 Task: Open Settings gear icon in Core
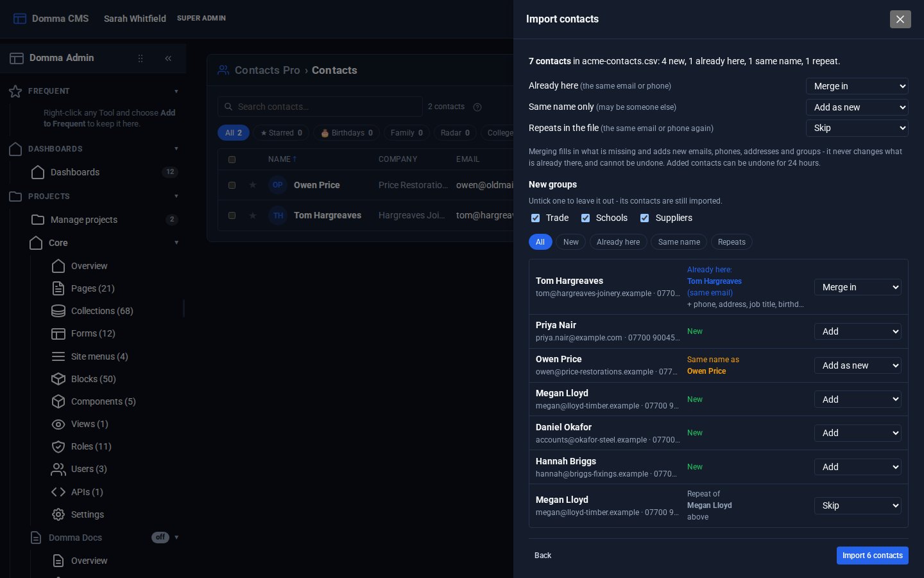click(x=58, y=514)
